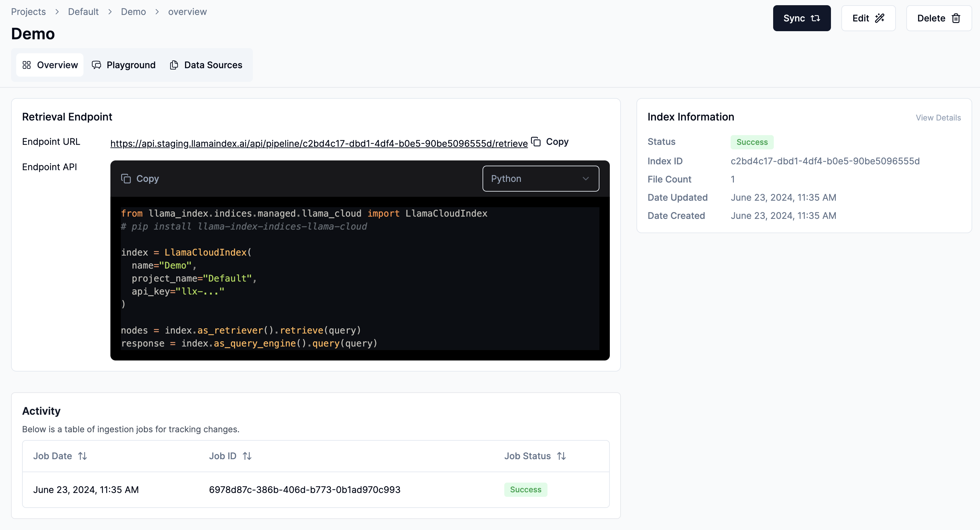Click the dropdown chevron next to Python
The image size is (980, 530).
coord(585,178)
